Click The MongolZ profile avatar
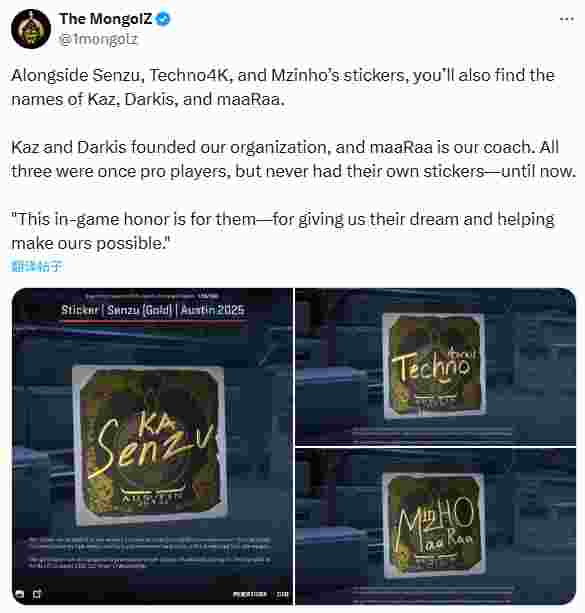Screen dimensions: 585x613 pos(31,29)
